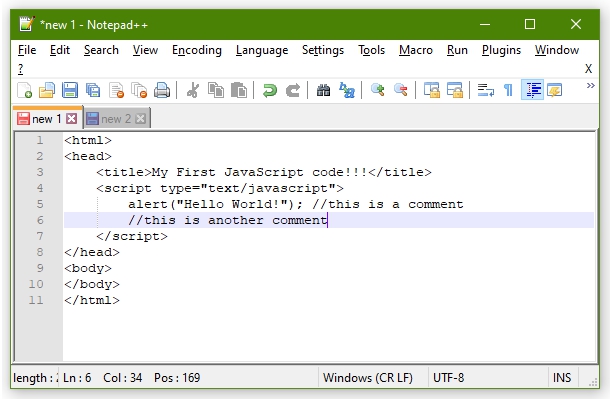This screenshot has width=610, height=399.
Task: Open the Settings menu
Action: click(x=323, y=50)
